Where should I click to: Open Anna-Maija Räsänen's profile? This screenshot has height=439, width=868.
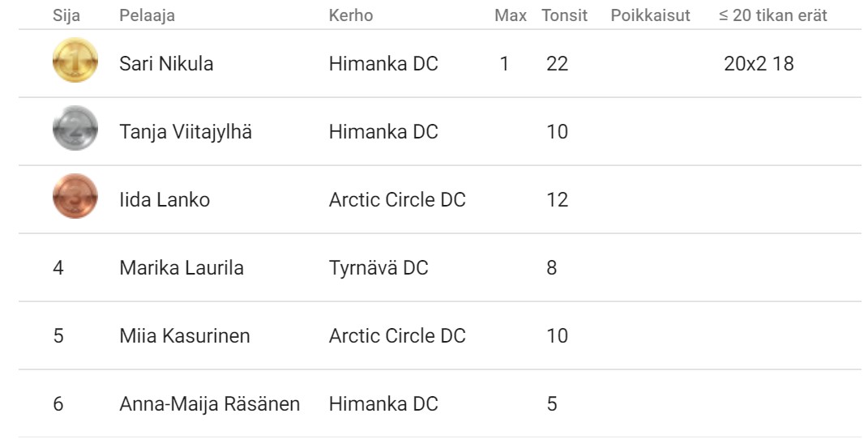tap(210, 403)
